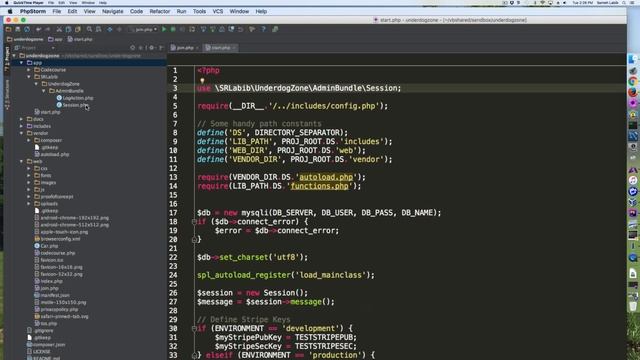Screen dimensions: 640x360
Task: Click the Find magnifier toolbar icon
Action: 89,29
